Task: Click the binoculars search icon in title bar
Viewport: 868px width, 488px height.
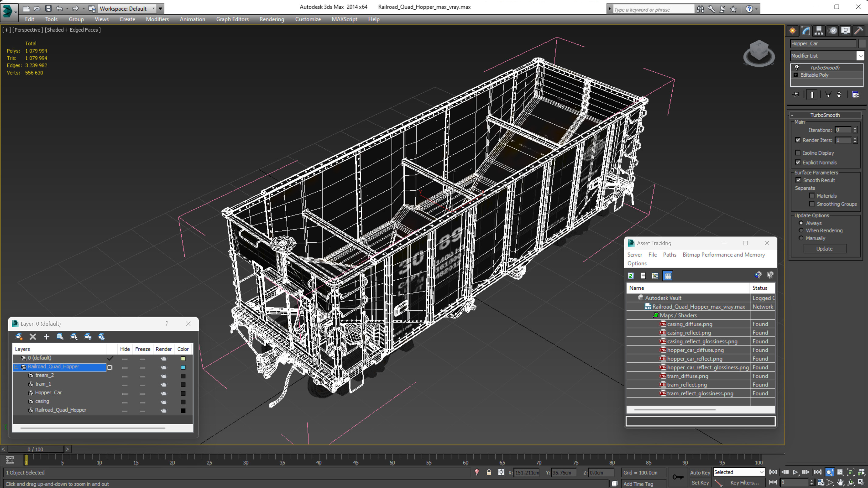Action: click(x=700, y=9)
